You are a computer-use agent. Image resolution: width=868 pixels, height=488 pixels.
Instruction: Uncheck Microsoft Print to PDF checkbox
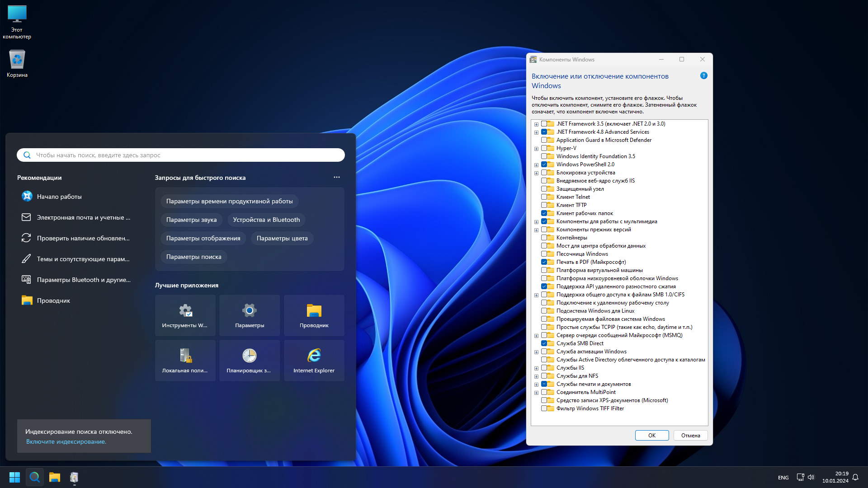coord(544,262)
